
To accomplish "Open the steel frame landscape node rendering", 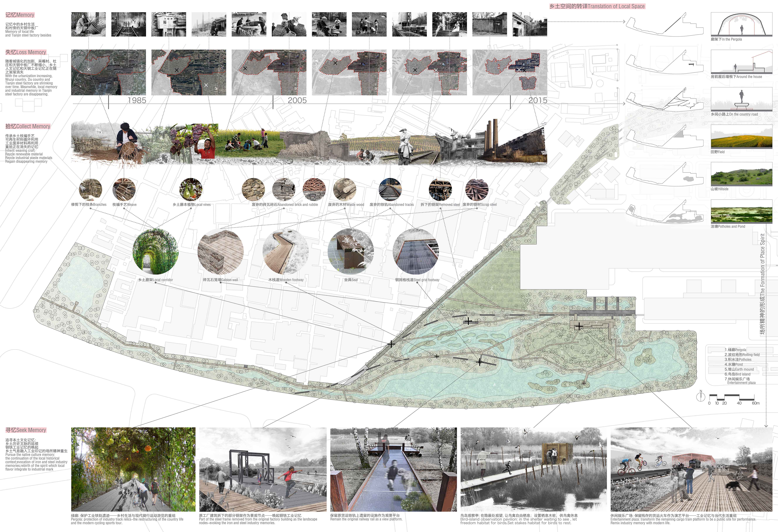I will [x=263, y=469].
